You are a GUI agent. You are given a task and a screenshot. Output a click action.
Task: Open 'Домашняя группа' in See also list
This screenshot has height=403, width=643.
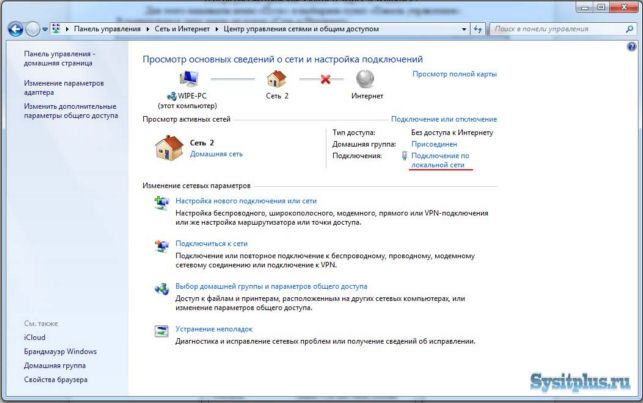click(x=55, y=365)
